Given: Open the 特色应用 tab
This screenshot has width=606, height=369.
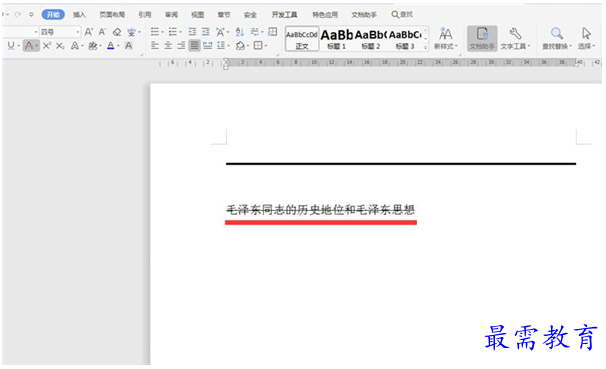Looking at the screenshot, I should click(325, 15).
